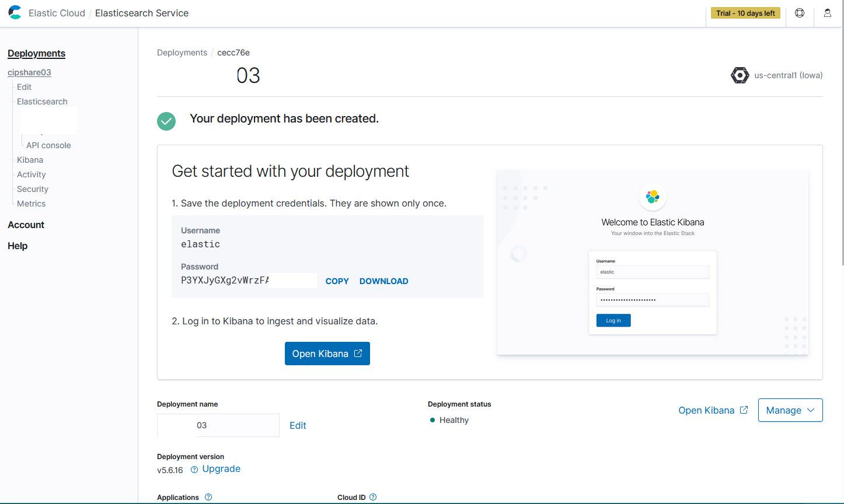Click the Trial 10 days left badge
844x504 pixels.
click(746, 13)
